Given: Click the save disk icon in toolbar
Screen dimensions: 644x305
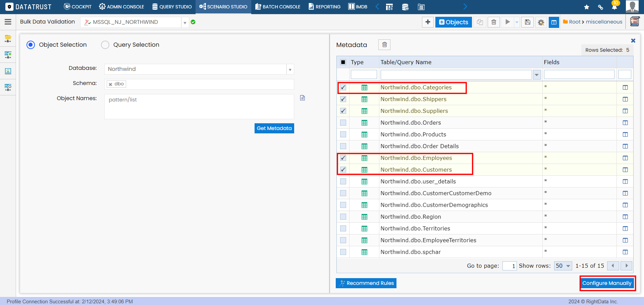Looking at the screenshot, I should (x=527, y=22).
